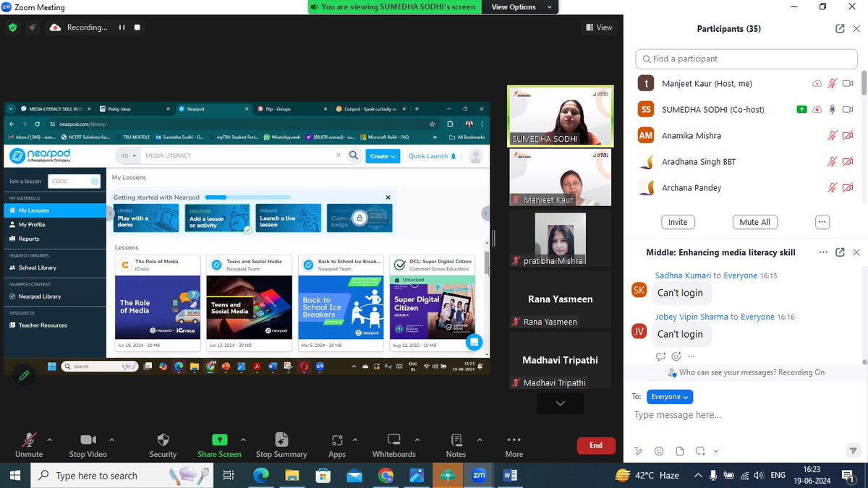Viewport: 868px width, 488px height.
Task: Click the green annotate pencil icon
Action: pyautogui.click(x=24, y=375)
